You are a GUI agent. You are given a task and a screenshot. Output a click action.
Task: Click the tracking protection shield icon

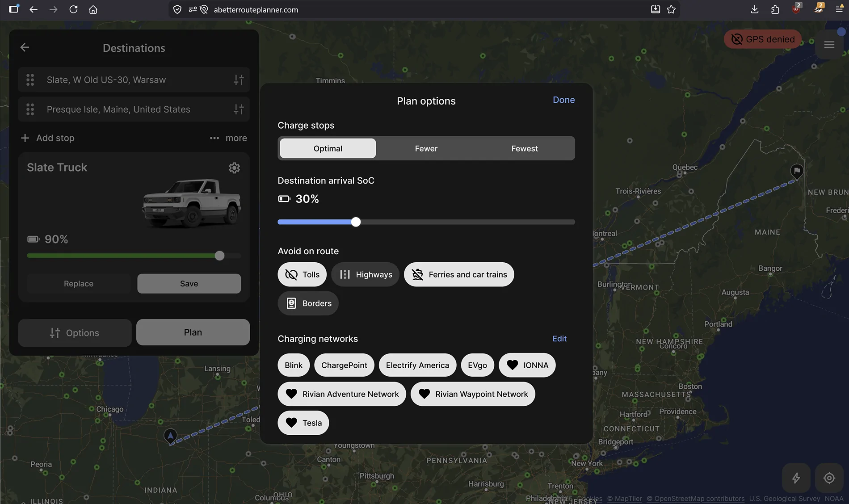177,9
